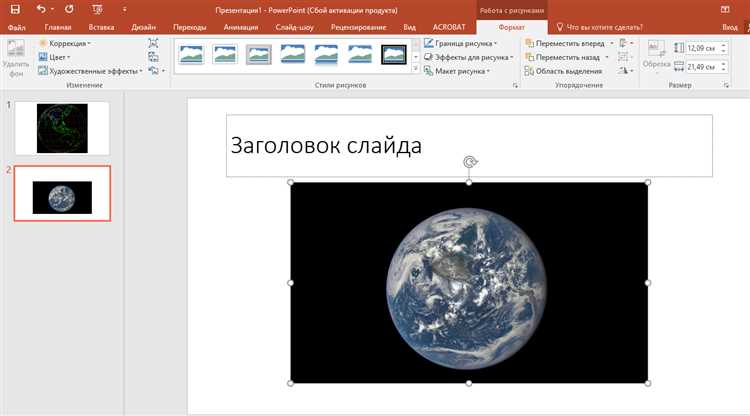Switch to the Вставка ribbon tab
This screenshot has width=750, height=416.
point(101,27)
